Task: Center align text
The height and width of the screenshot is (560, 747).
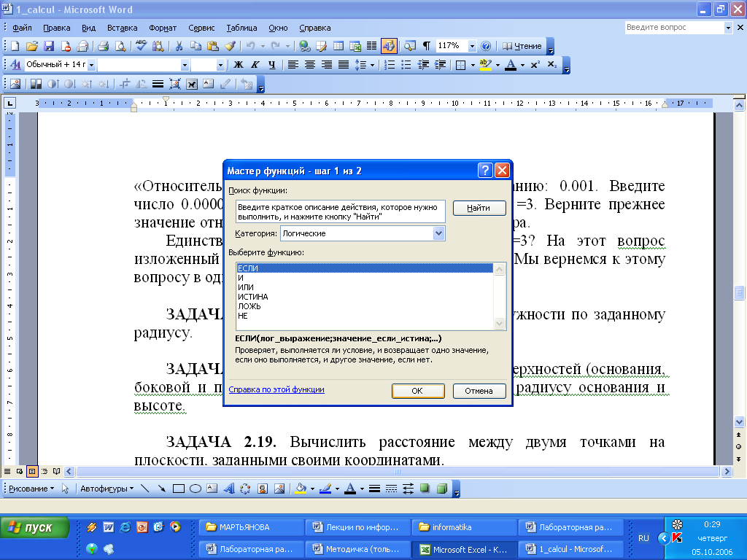Action: (x=309, y=65)
